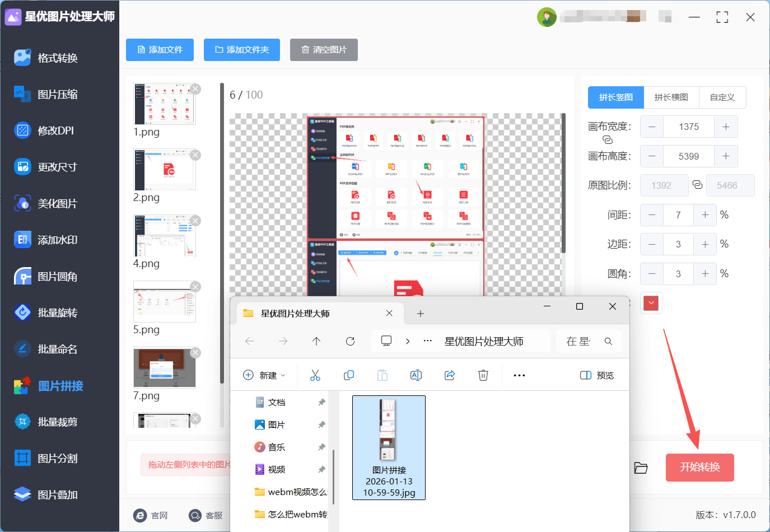
Task: Select the 1.png thumbnail in the list
Action: click(x=165, y=104)
